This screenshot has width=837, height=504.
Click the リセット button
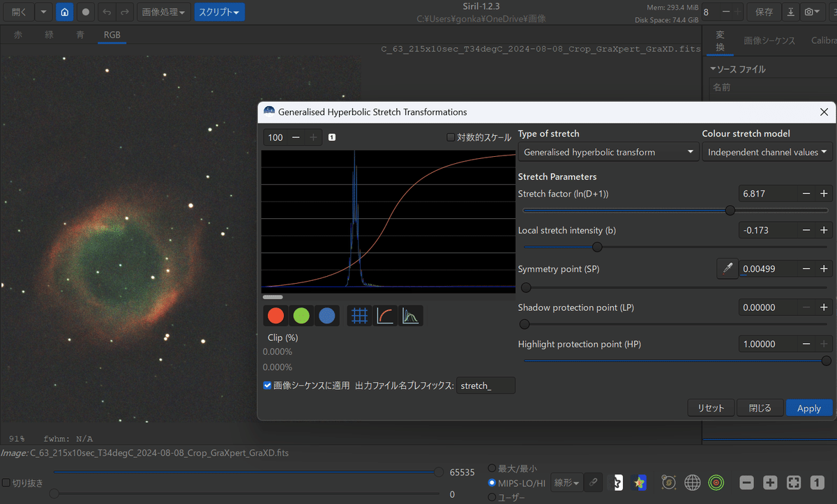point(711,408)
